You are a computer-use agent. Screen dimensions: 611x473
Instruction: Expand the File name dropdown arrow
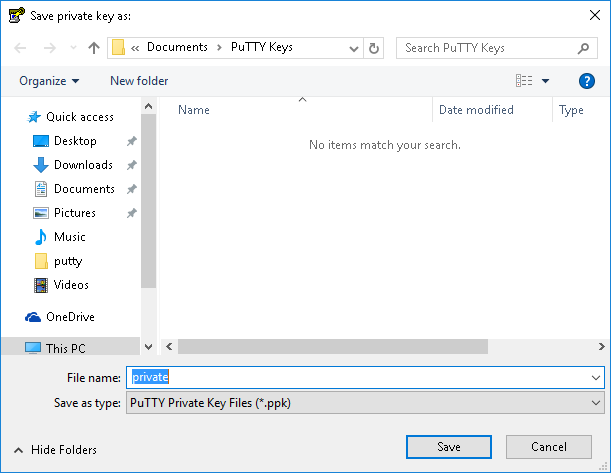[595, 378]
